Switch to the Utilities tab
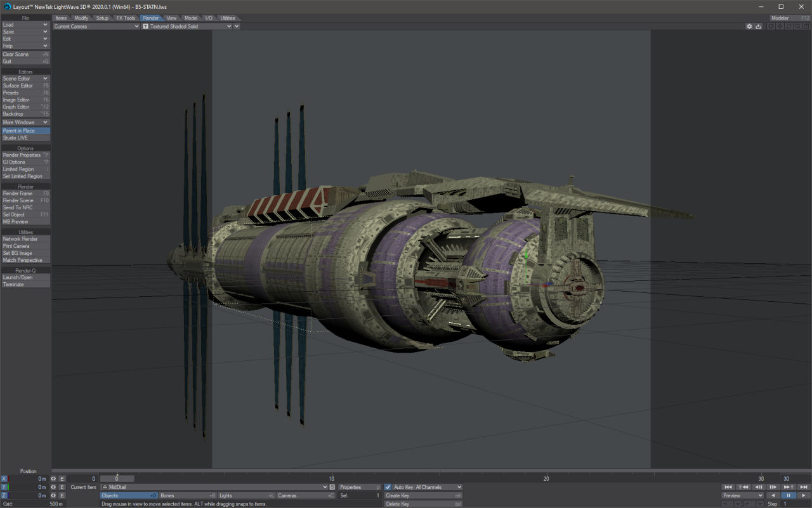Viewport: 812px width, 508px height. [227, 18]
